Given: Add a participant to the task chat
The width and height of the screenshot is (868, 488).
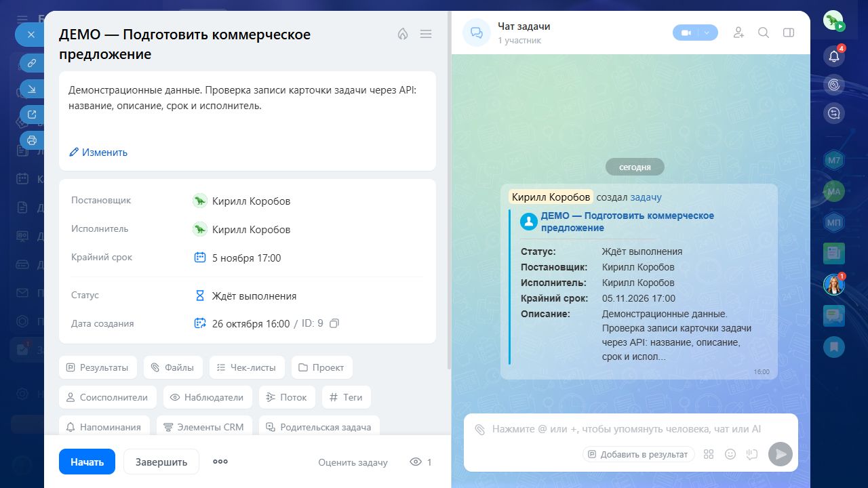Looking at the screenshot, I should (738, 33).
